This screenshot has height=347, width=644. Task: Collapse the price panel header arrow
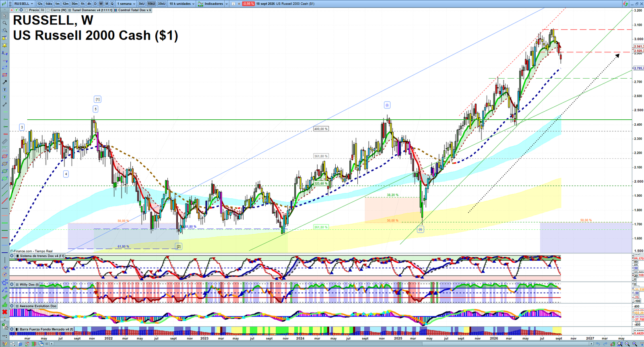click(x=4, y=10)
